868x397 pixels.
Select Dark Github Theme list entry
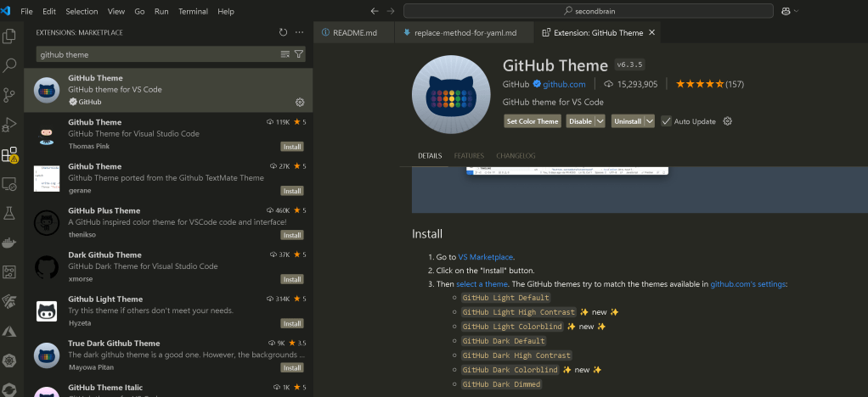pos(168,267)
